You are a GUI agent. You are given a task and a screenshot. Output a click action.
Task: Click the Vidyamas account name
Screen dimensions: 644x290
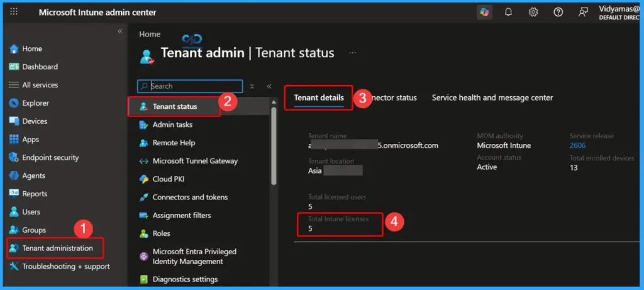619,9
